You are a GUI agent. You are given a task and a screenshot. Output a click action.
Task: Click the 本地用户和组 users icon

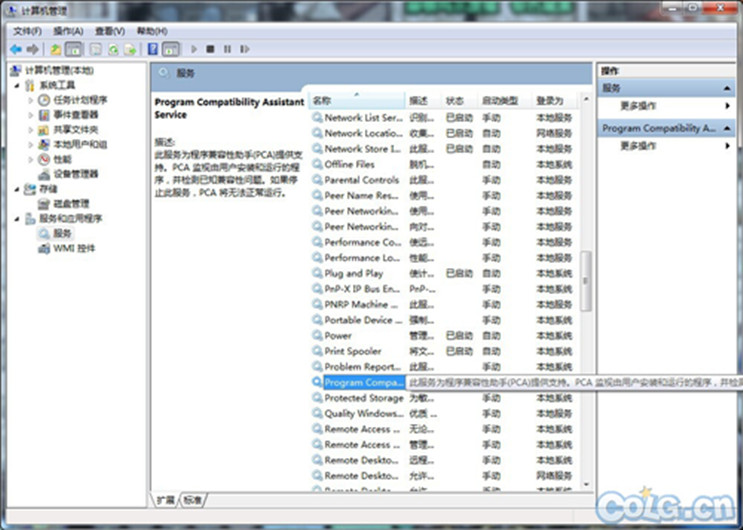tap(44, 144)
